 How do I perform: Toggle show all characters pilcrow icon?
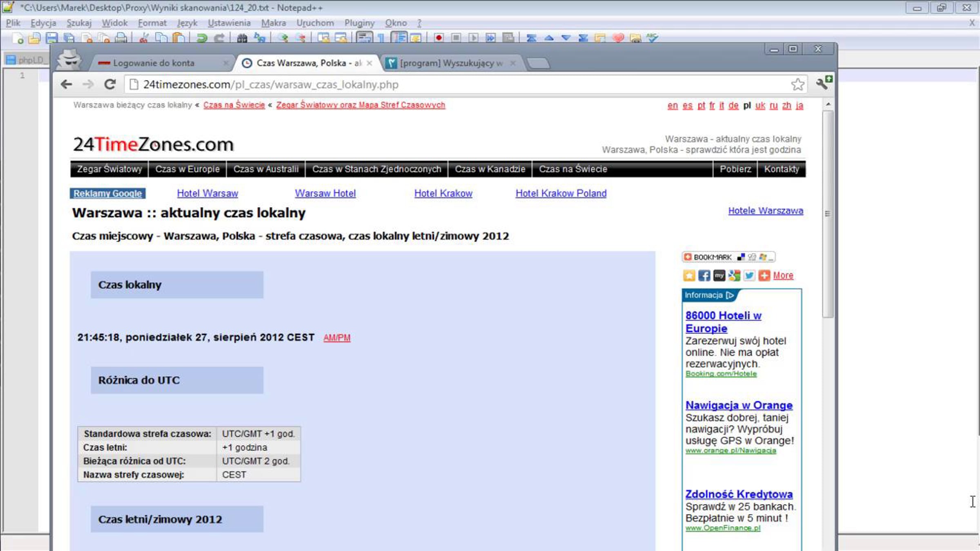[x=381, y=38]
